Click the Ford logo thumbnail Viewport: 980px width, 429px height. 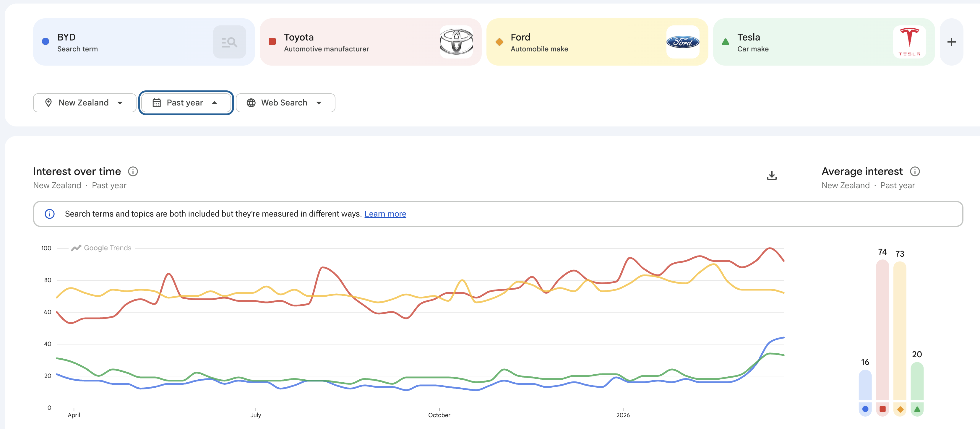pyautogui.click(x=682, y=42)
